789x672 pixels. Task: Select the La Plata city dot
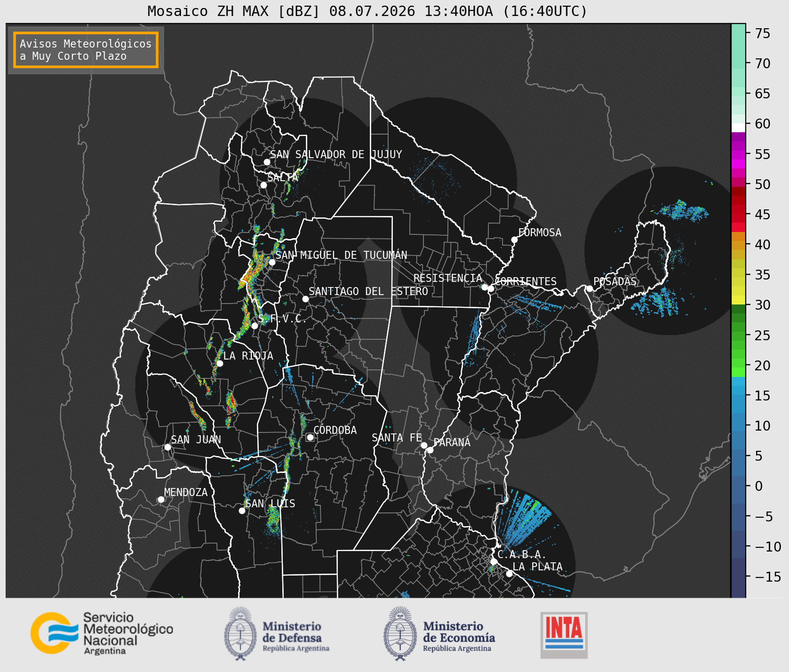coord(509,574)
